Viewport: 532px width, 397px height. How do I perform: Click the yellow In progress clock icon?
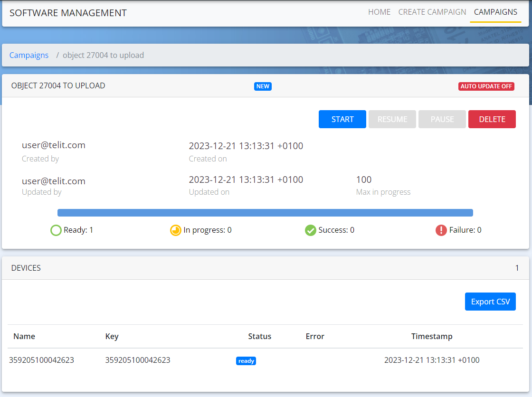click(x=176, y=231)
